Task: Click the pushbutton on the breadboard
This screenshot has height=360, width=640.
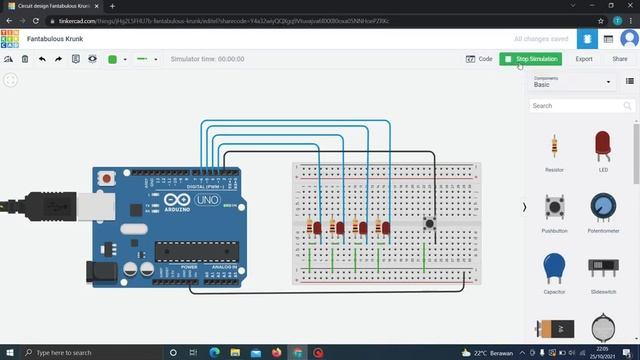Action: (x=429, y=223)
